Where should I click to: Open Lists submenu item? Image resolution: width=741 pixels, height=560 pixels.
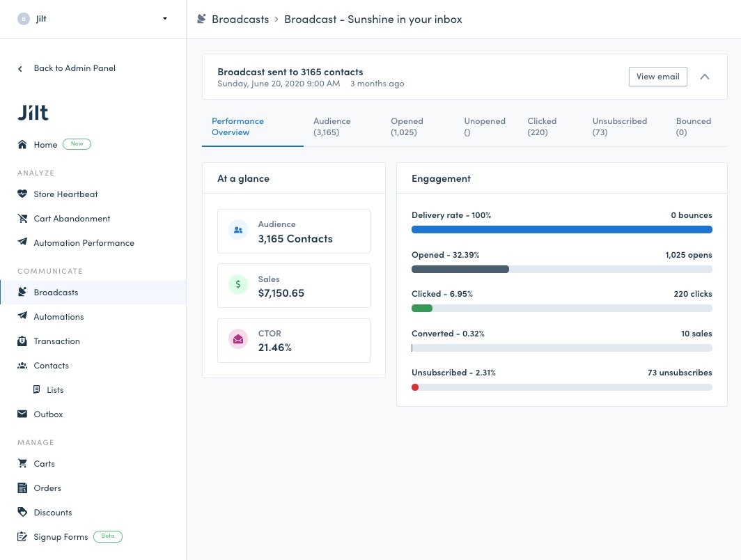[55, 390]
